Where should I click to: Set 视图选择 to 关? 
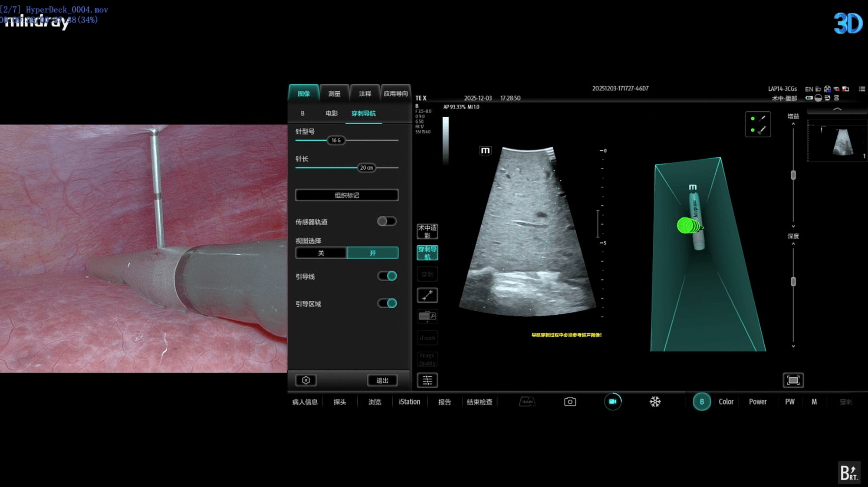321,253
